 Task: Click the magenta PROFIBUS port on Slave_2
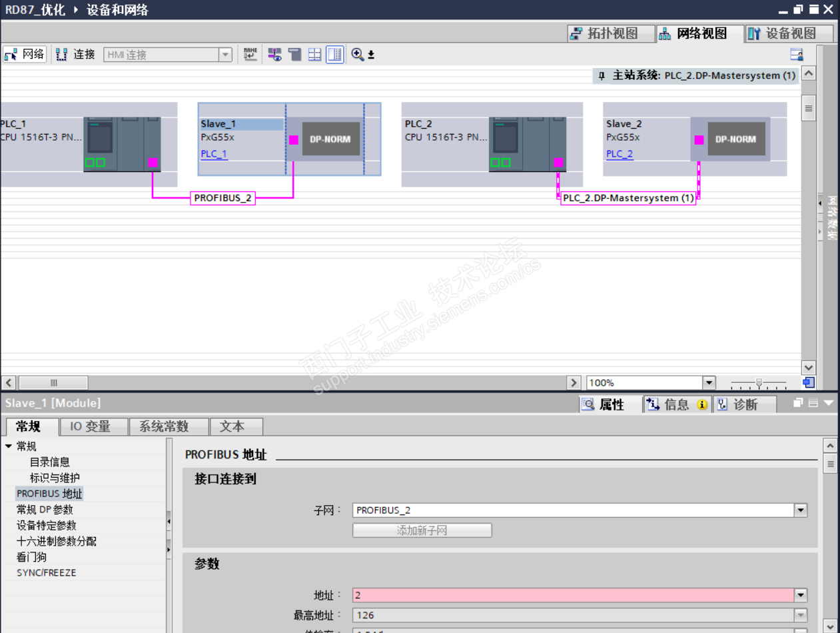click(x=699, y=140)
